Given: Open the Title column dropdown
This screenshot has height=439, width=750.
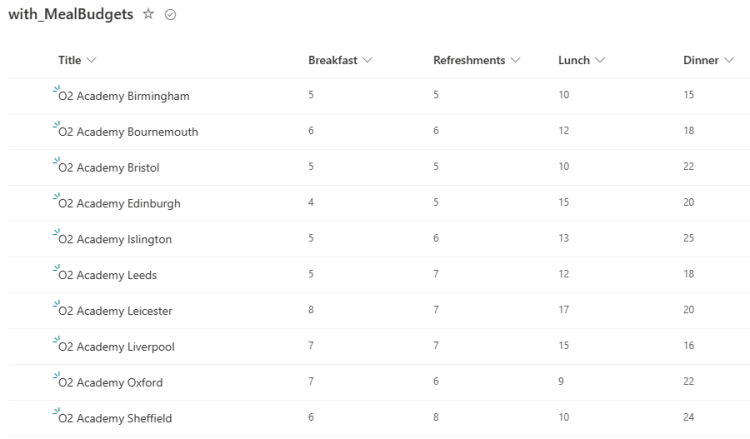Looking at the screenshot, I should [x=77, y=61].
